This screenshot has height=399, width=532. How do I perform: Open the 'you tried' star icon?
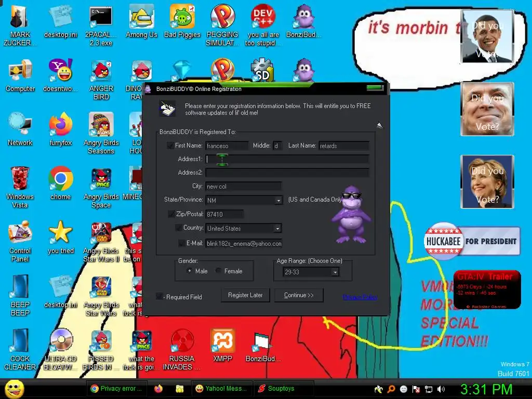tap(60, 238)
